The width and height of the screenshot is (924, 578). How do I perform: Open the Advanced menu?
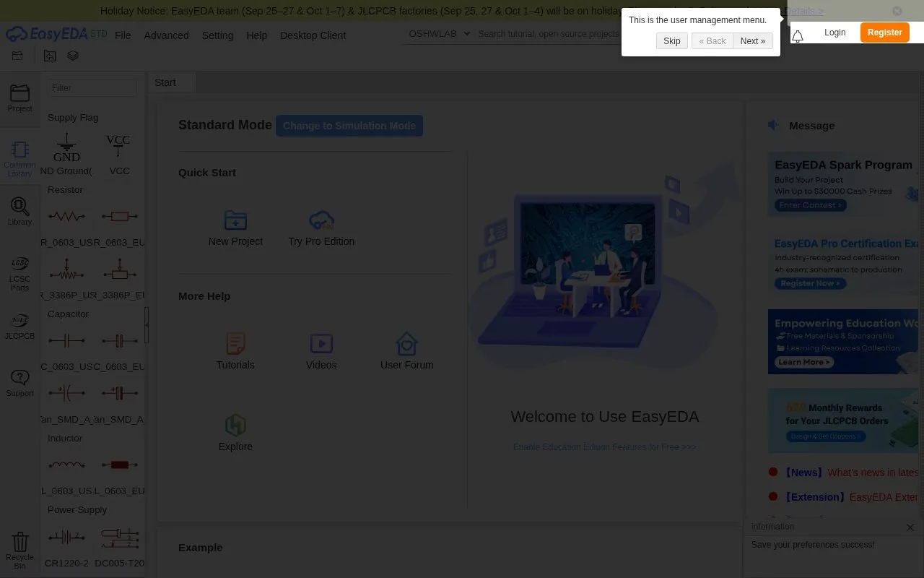click(166, 35)
